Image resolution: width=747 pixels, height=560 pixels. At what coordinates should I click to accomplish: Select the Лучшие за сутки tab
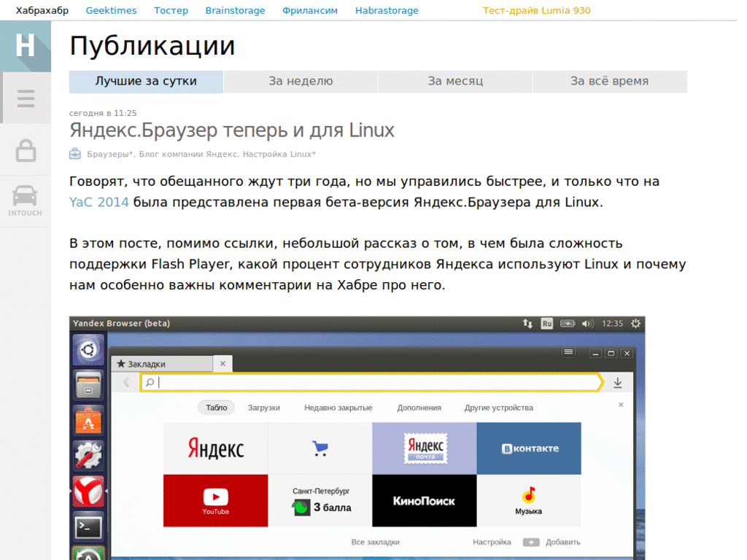146,82
